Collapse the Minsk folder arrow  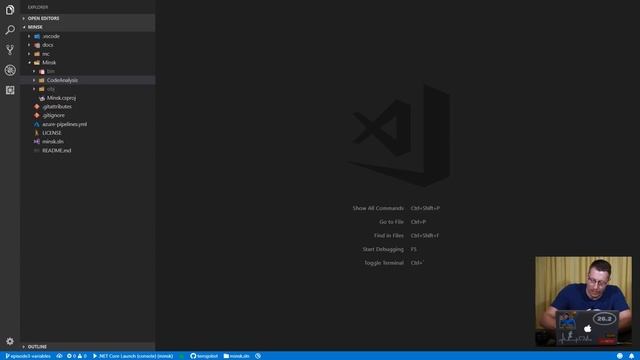coord(29,62)
